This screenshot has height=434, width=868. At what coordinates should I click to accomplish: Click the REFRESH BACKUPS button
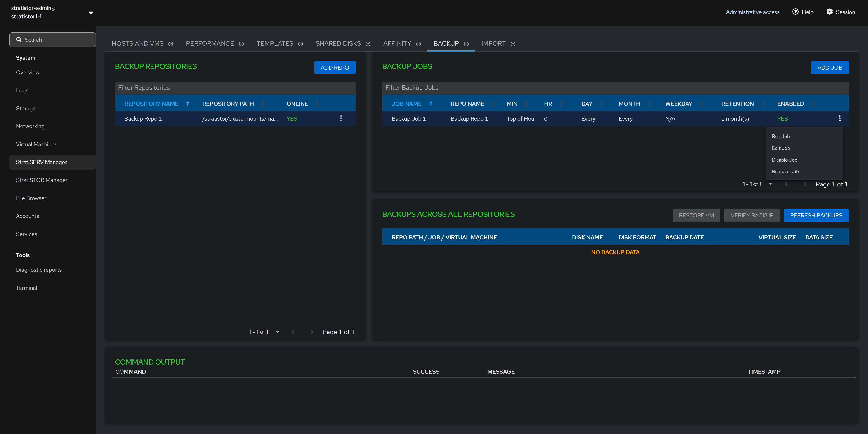click(x=816, y=215)
